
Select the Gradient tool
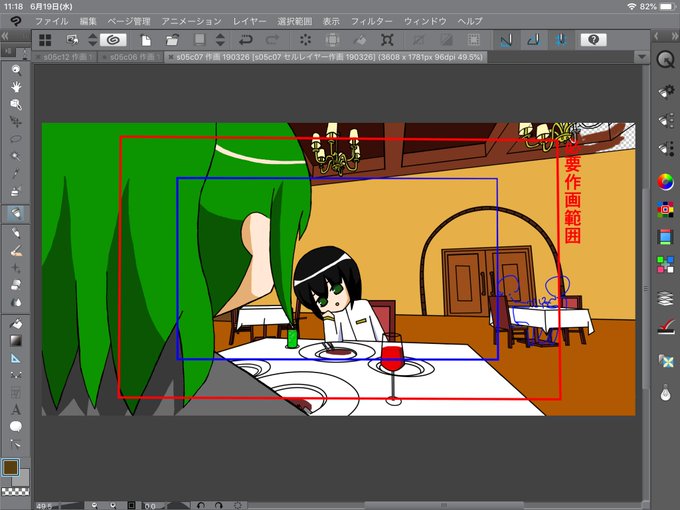coord(16,341)
